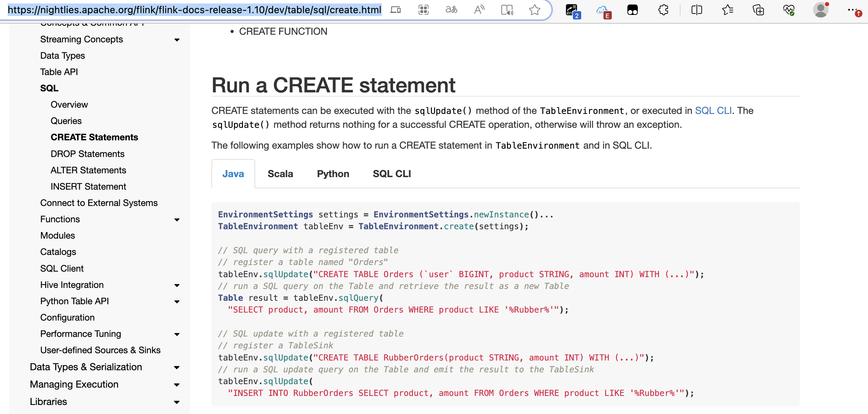Click the CREATE TABLE Orders code line
868x414 pixels.
pyautogui.click(x=461, y=274)
